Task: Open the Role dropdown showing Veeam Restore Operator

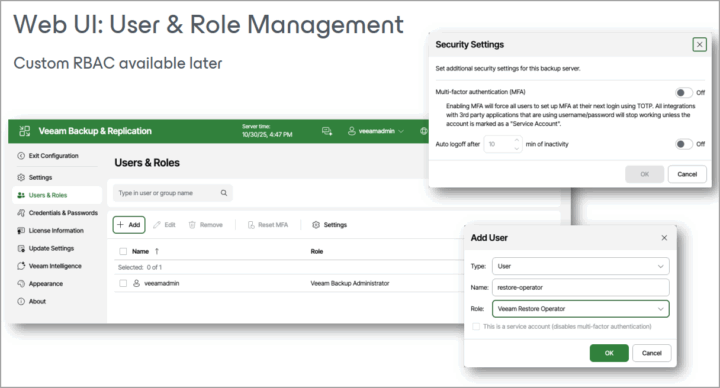Action: [x=581, y=309]
